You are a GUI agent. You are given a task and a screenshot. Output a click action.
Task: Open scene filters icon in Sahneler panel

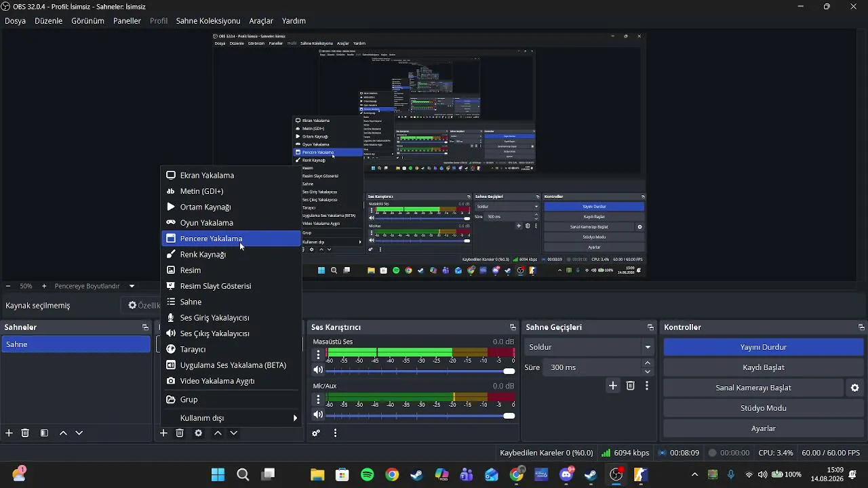[44, 433]
